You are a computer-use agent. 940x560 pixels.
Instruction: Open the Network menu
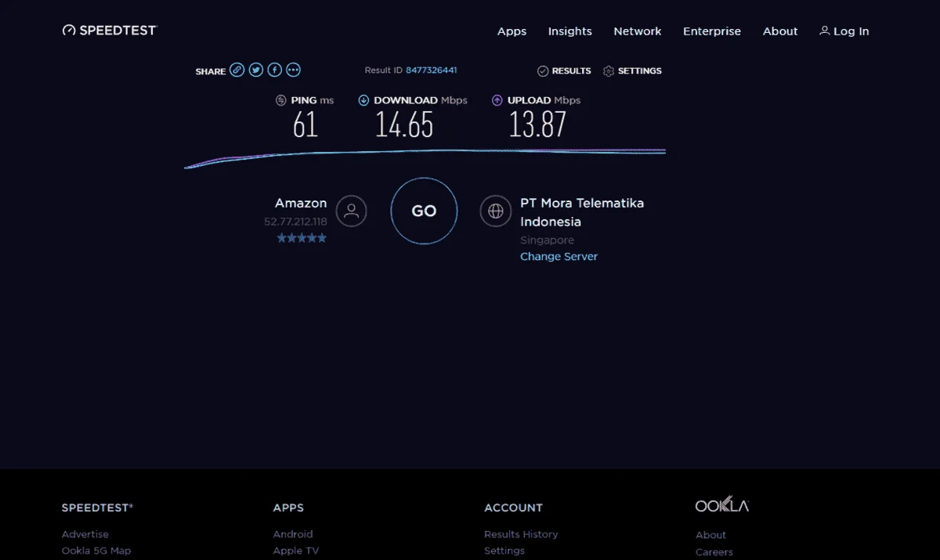coord(638,31)
